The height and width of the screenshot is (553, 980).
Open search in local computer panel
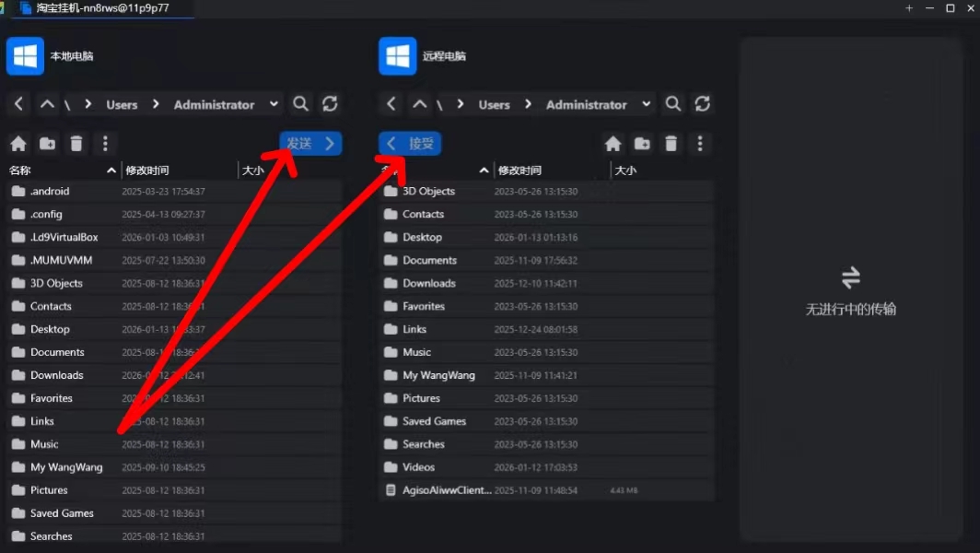pyautogui.click(x=300, y=104)
